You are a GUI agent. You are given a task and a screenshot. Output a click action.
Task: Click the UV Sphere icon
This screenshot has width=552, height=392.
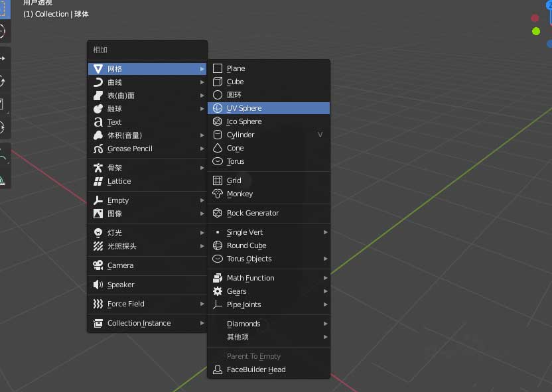(x=218, y=108)
